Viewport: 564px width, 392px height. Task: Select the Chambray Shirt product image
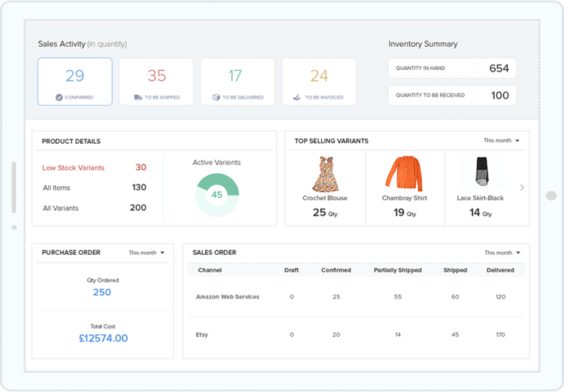point(404,174)
